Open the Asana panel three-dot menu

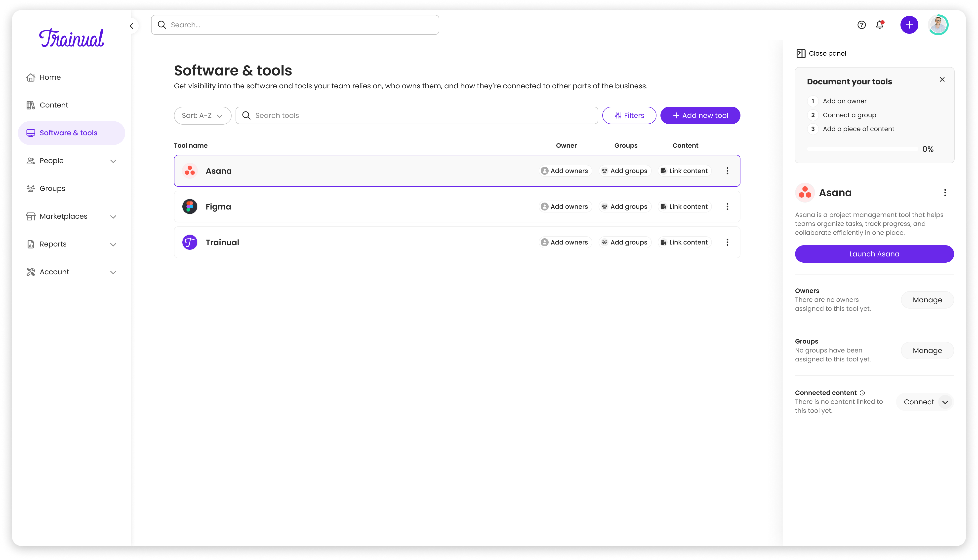[944, 193]
